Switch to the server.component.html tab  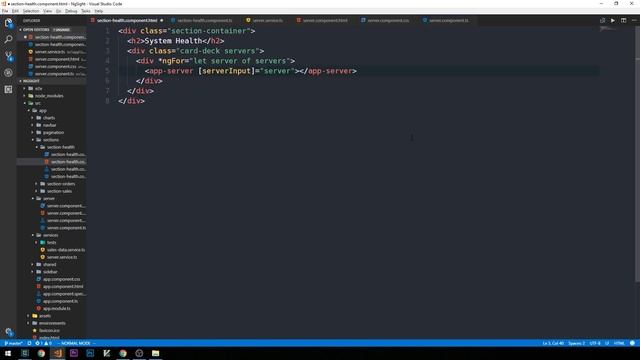coord(323,20)
